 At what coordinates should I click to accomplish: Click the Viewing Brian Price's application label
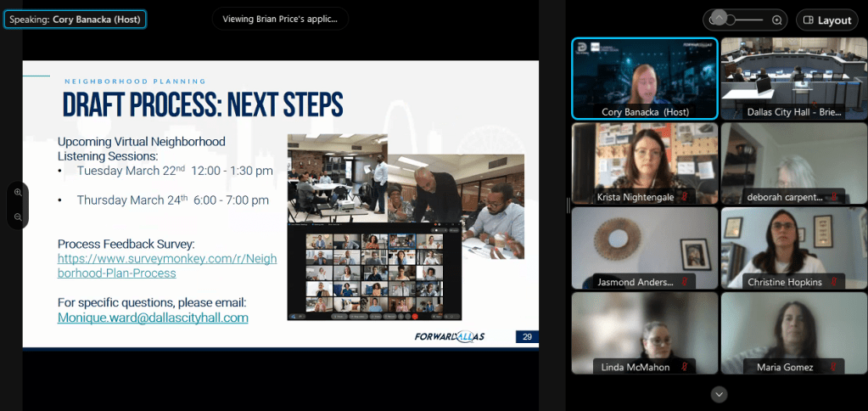click(279, 19)
